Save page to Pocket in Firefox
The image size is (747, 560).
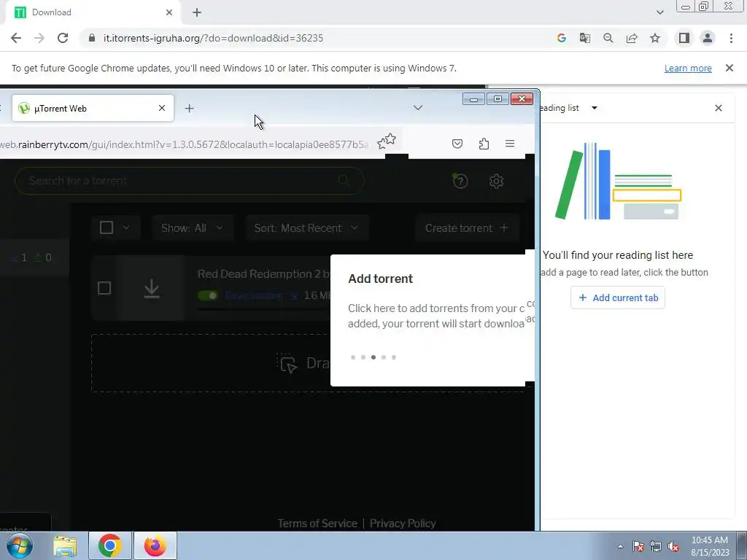[x=457, y=144]
